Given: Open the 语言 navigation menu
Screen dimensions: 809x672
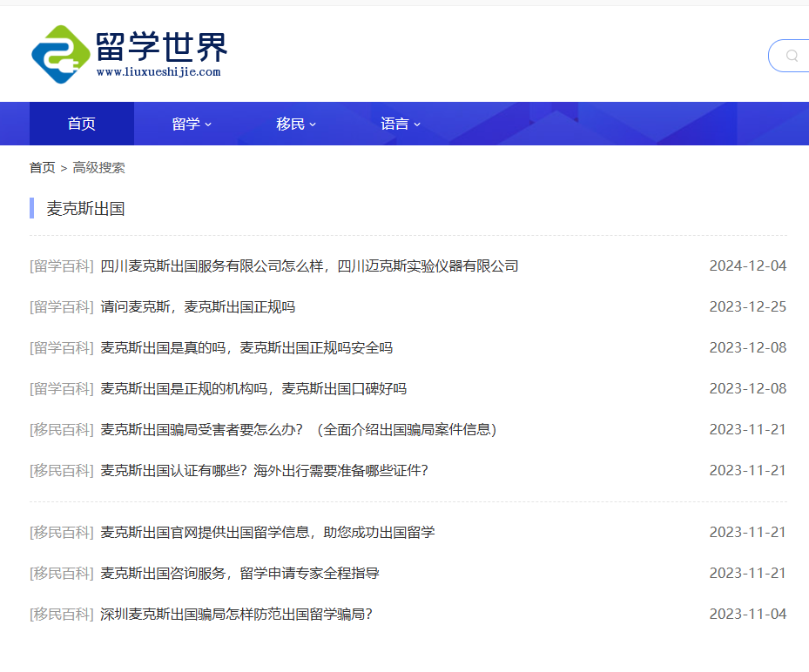Looking at the screenshot, I should click(x=401, y=124).
